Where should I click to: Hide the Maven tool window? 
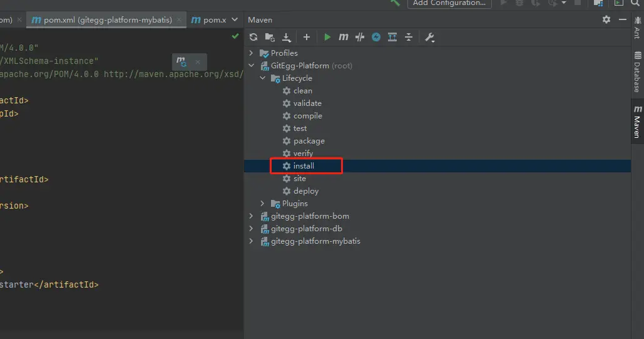pos(623,19)
